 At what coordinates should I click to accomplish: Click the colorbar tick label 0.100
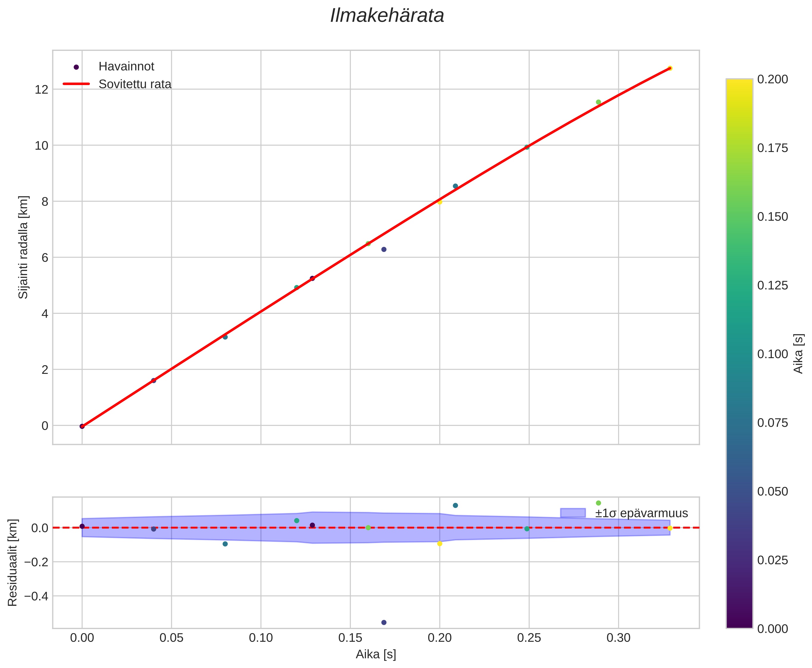(772, 354)
